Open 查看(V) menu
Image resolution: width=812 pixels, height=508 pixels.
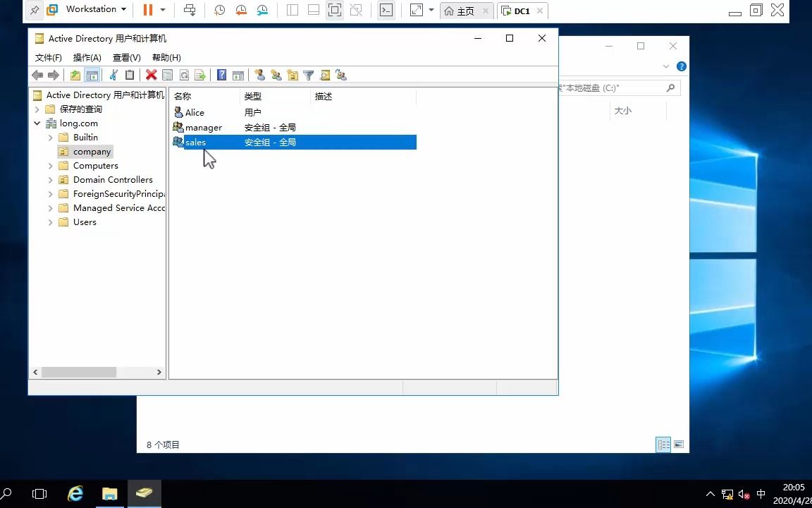[x=126, y=58]
